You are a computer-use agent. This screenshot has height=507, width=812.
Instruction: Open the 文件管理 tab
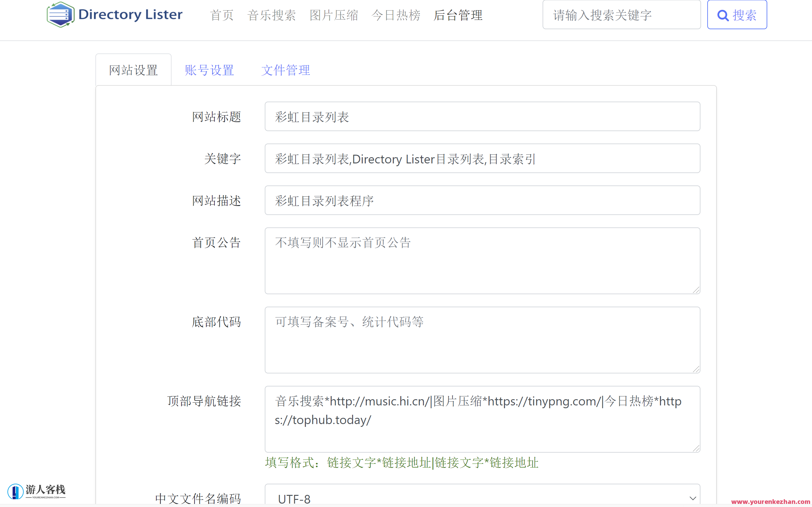click(x=285, y=70)
